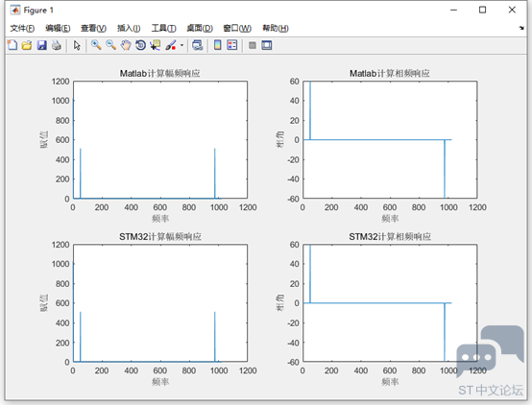Viewport: 532px width, 405px height.
Task: Close the Figure 1 window
Action: pyautogui.click(x=512, y=10)
